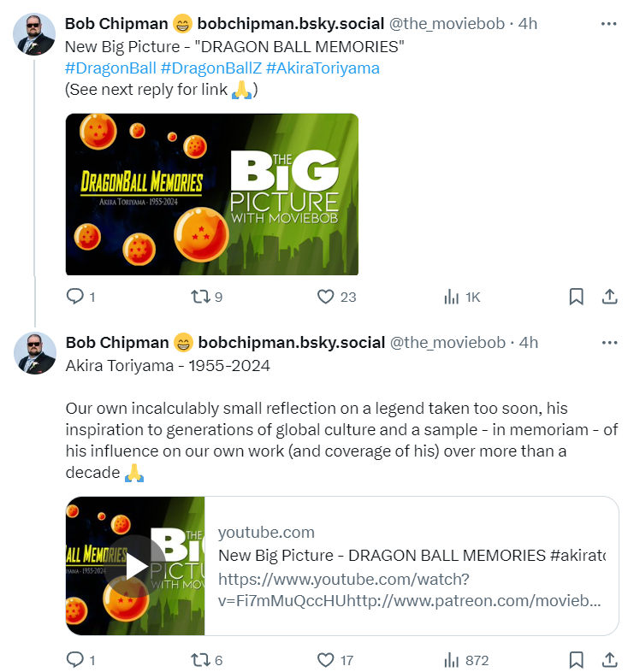Share the second tweet via share icon
This screenshot has width=628, height=672.
tap(609, 659)
